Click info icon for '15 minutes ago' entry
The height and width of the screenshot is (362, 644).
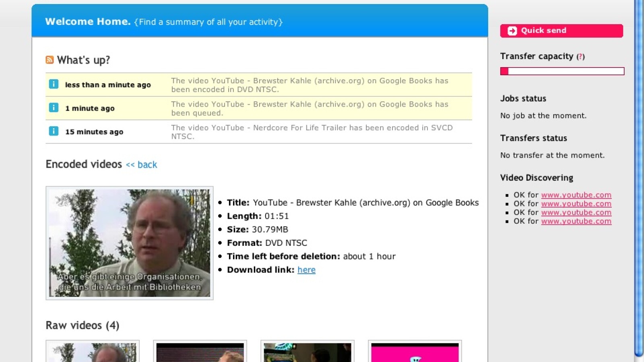(x=54, y=131)
